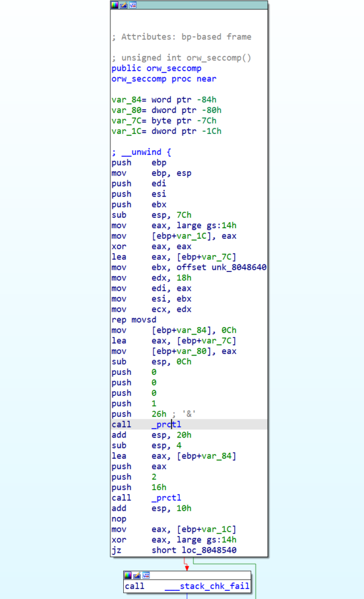Select the 'Attributes: bp-based frame' comment line
Screen dimensions: 364x599
[x=182, y=37]
